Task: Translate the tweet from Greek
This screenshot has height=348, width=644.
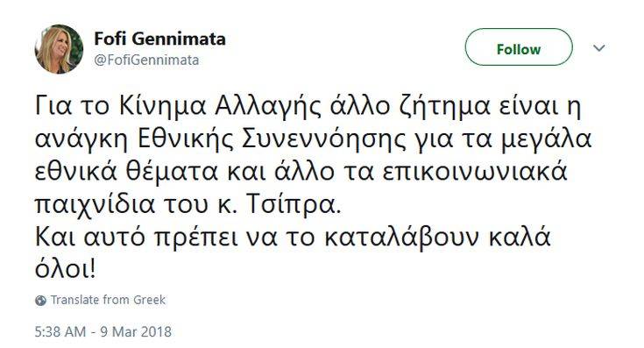Action: click(108, 300)
